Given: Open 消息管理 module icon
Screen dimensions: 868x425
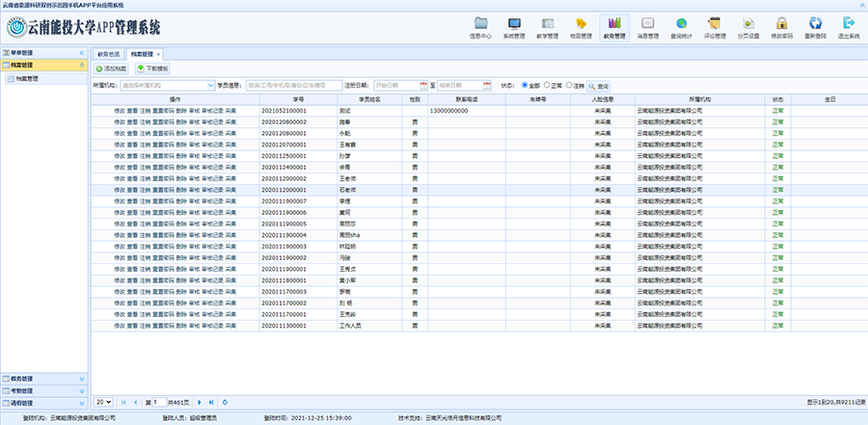Looking at the screenshot, I should pyautogui.click(x=648, y=26).
